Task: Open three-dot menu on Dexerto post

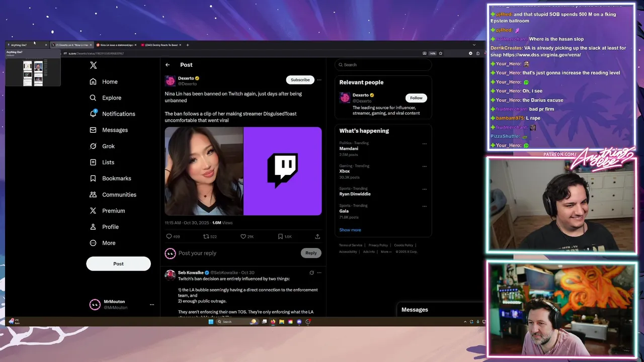Action: point(319,80)
